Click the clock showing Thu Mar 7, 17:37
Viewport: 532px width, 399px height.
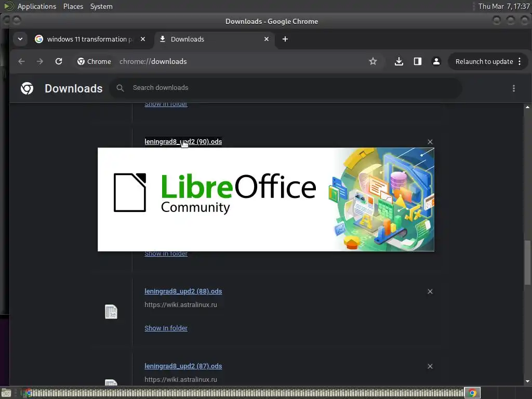(504, 6)
